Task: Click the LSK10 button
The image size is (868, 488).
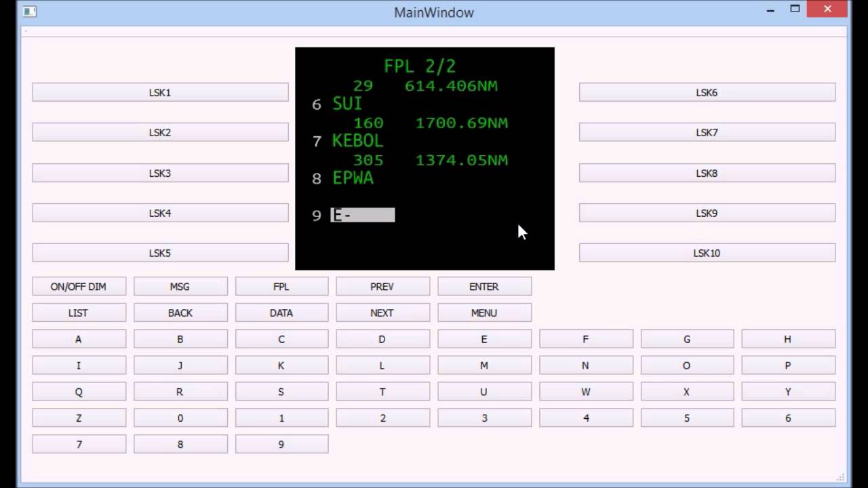Action: 707,253
